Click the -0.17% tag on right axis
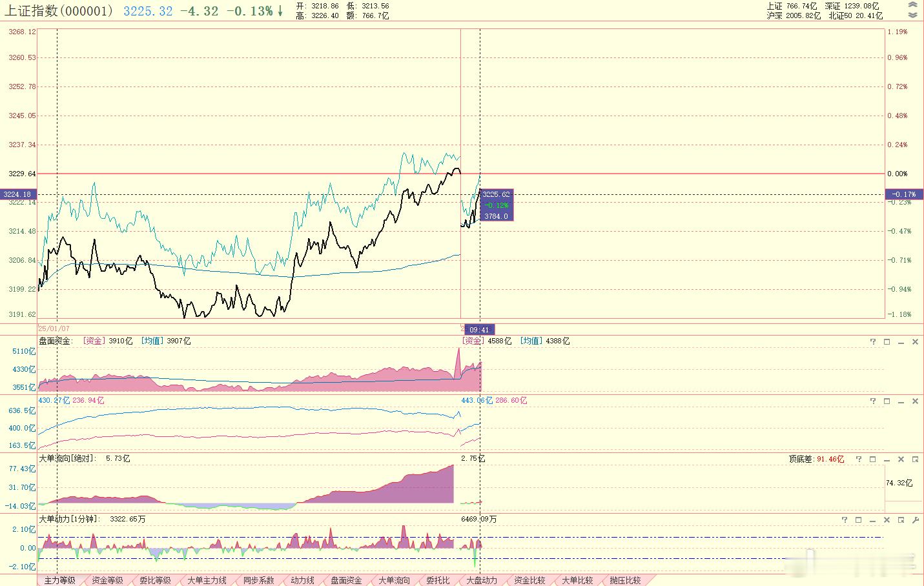The width and height of the screenshot is (924, 586). tap(904, 194)
